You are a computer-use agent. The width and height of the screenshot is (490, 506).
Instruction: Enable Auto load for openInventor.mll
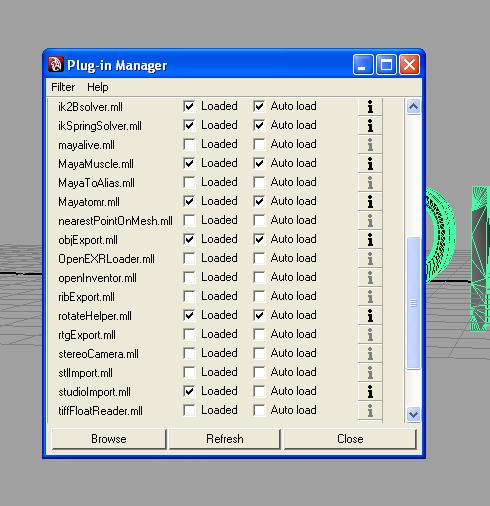[259, 277]
